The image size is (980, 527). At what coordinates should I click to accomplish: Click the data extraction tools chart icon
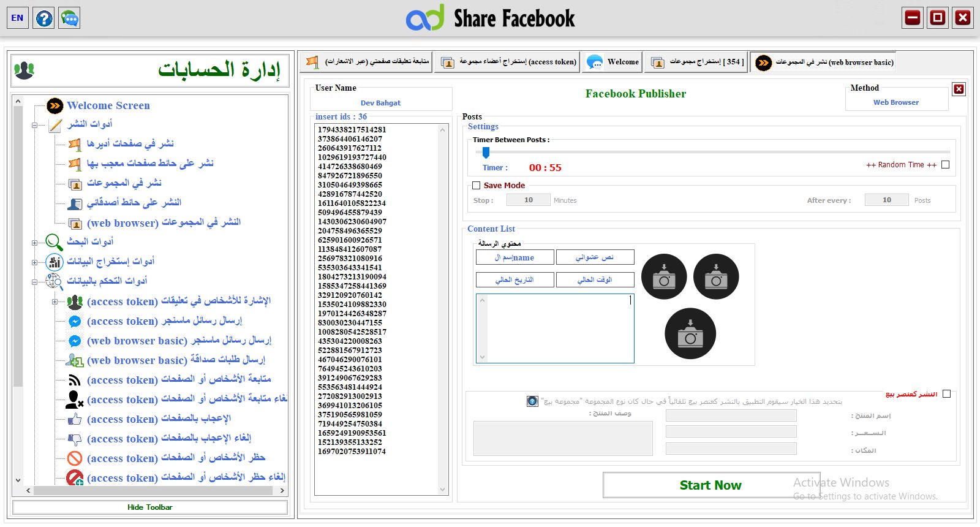(55, 262)
